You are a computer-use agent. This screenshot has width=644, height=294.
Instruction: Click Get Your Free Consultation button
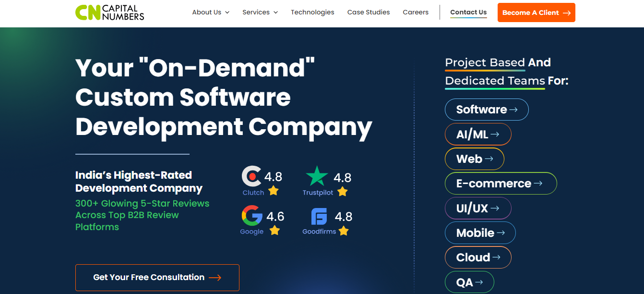[157, 277]
